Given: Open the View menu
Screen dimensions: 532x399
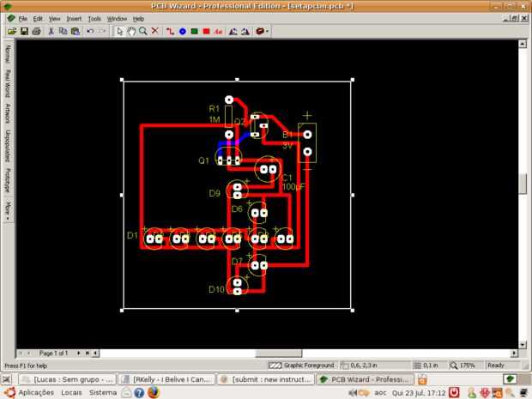Looking at the screenshot, I should click(54, 19).
